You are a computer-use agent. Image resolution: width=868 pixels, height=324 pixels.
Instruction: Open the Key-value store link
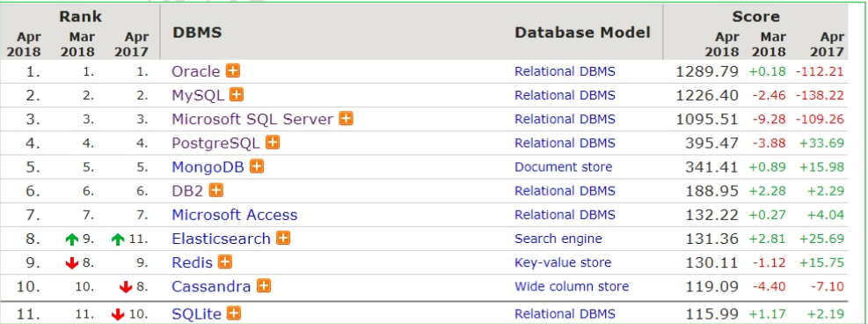[x=563, y=262]
